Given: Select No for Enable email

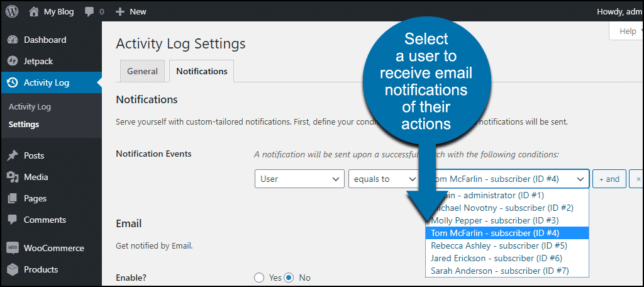Looking at the screenshot, I should (x=289, y=278).
